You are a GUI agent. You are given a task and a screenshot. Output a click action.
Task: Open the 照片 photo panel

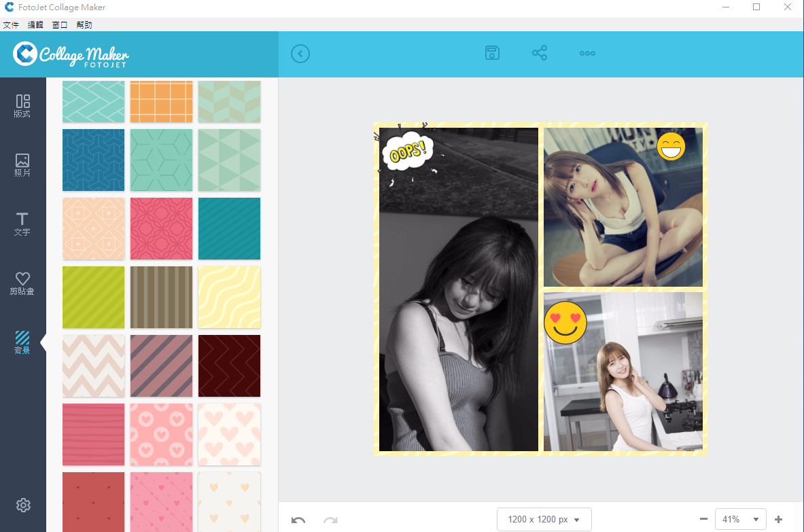coord(22,165)
